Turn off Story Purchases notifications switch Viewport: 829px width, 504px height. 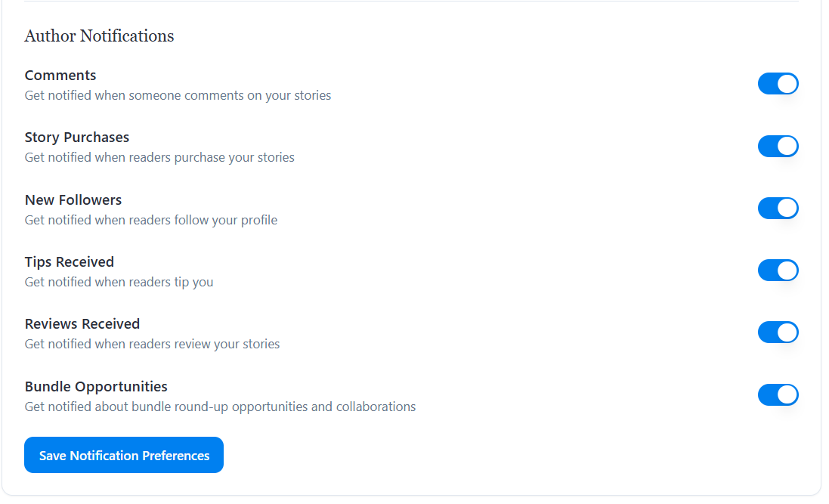coord(778,146)
